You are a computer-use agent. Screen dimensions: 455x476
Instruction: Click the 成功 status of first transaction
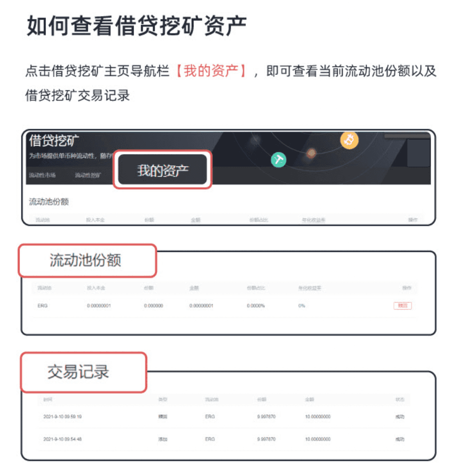tap(400, 417)
